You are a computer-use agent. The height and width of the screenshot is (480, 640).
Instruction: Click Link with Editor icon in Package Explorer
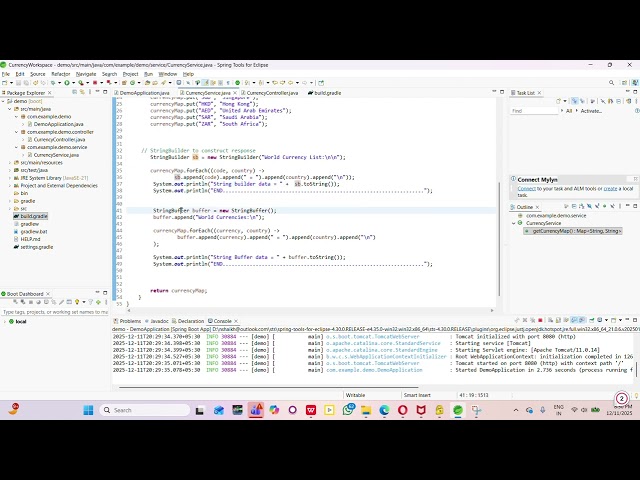tap(82, 92)
